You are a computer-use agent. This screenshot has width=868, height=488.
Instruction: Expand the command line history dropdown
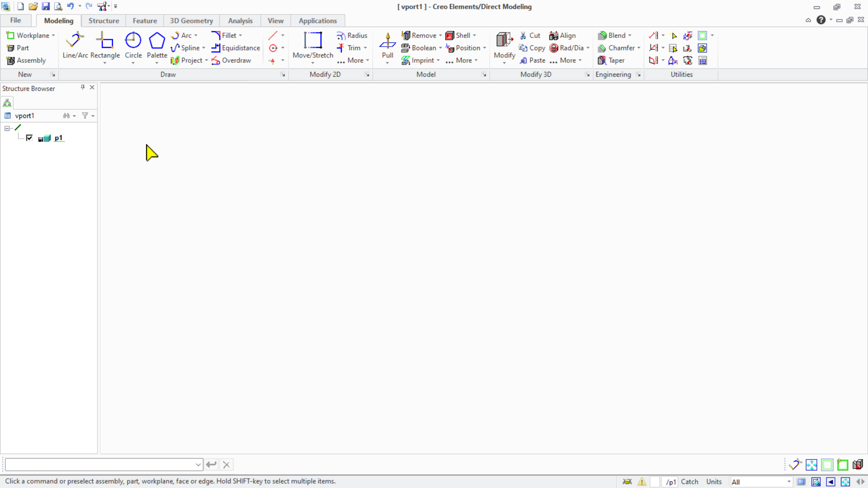[198, 465]
